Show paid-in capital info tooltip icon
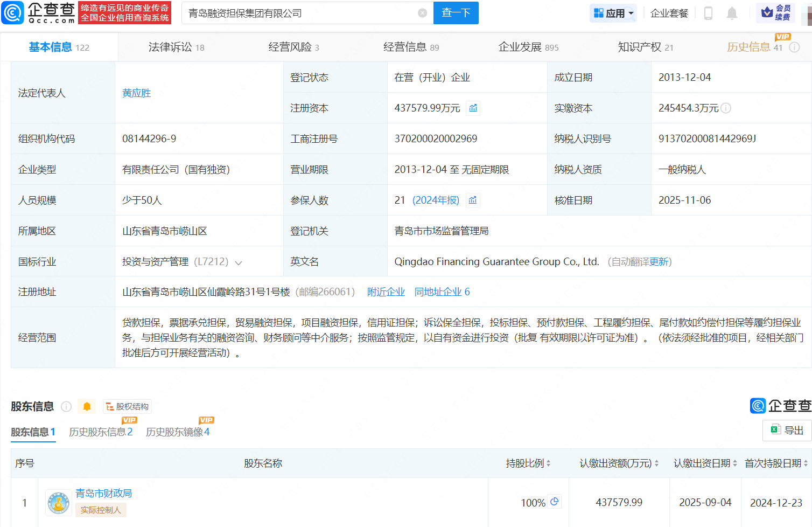This screenshot has width=812, height=527. [726, 108]
